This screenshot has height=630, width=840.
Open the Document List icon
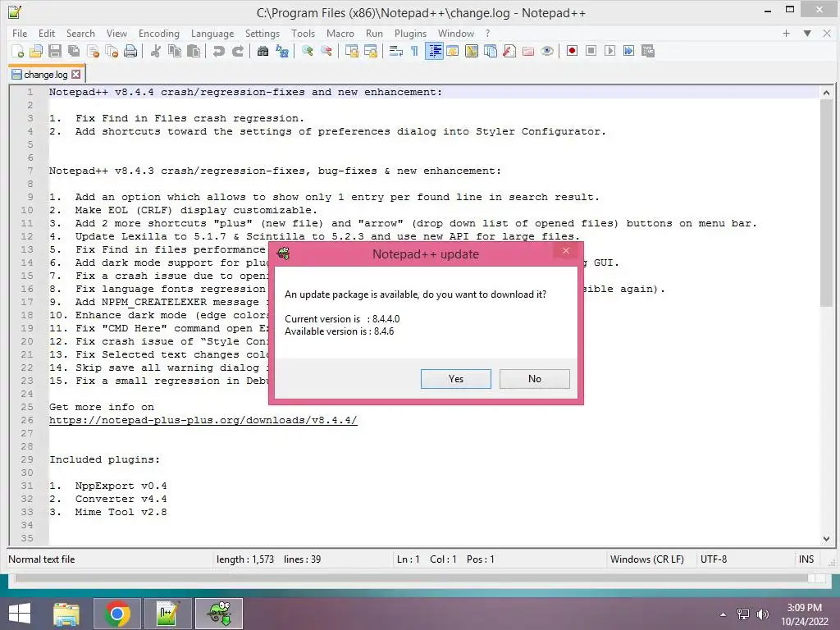click(x=491, y=51)
